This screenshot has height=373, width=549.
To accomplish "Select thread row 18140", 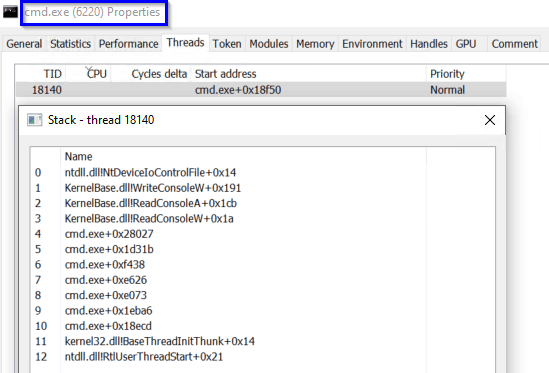I will (261, 90).
